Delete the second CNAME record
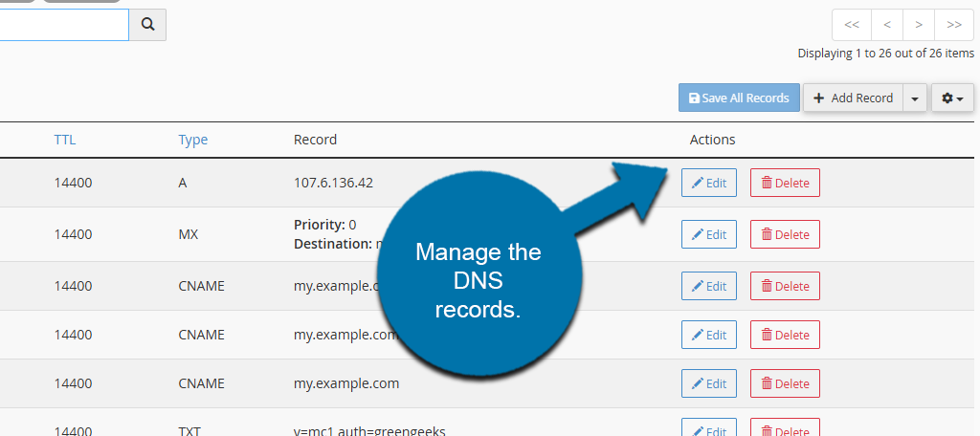 click(x=785, y=335)
